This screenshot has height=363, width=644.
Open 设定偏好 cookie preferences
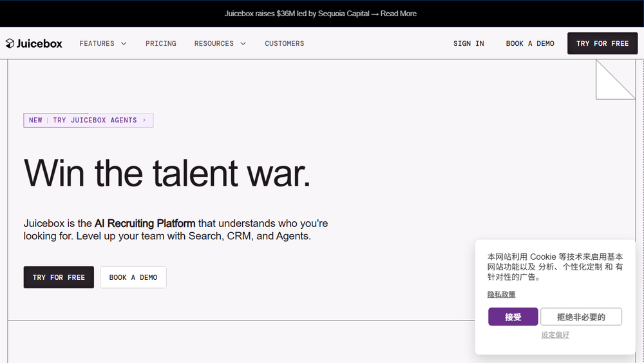point(555,335)
